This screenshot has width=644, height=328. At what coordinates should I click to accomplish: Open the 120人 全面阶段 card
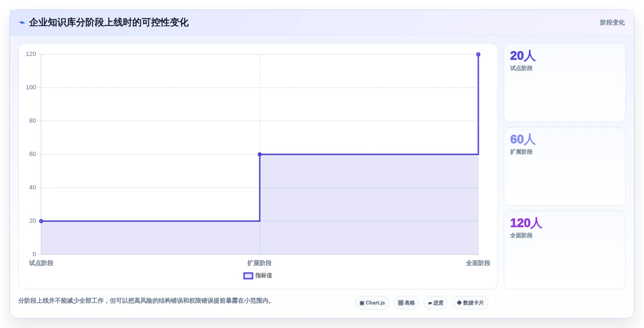pyautogui.click(x=565, y=250)
